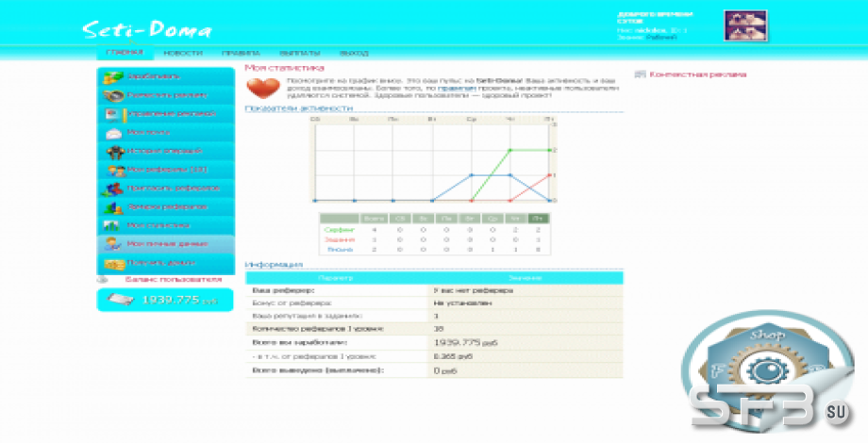
Task: Click the Значение column header
Action: [x=525, y=278]
